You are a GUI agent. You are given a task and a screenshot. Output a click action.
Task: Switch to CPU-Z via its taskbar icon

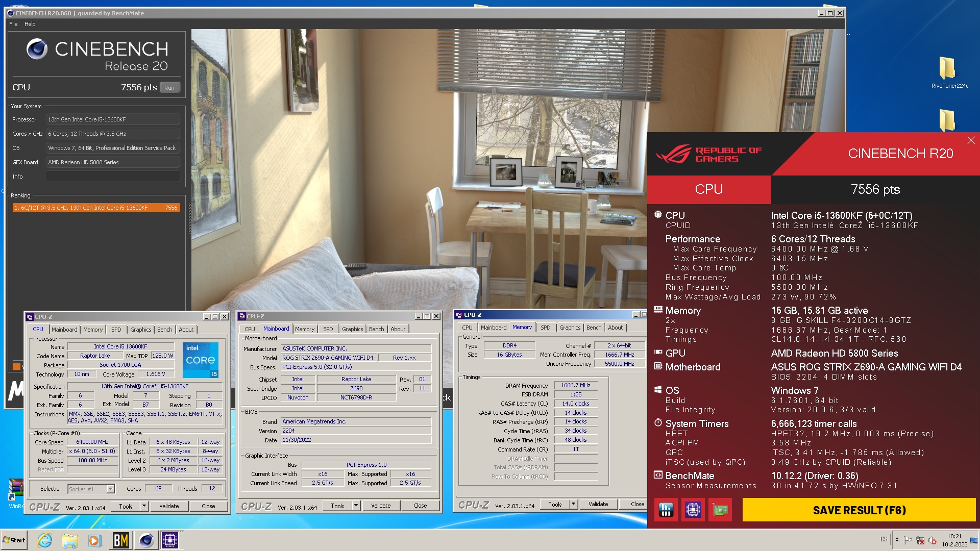pos(170,540)
